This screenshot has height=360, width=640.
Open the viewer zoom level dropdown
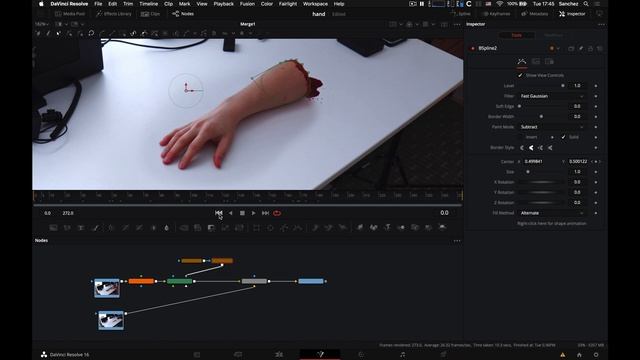click(42, 24)
